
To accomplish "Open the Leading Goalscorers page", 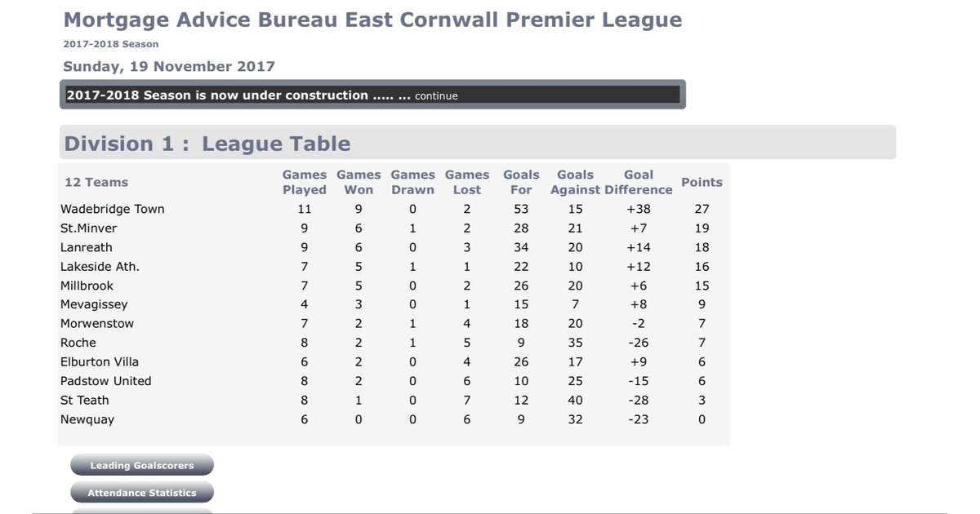I will (x=141, y=465).
